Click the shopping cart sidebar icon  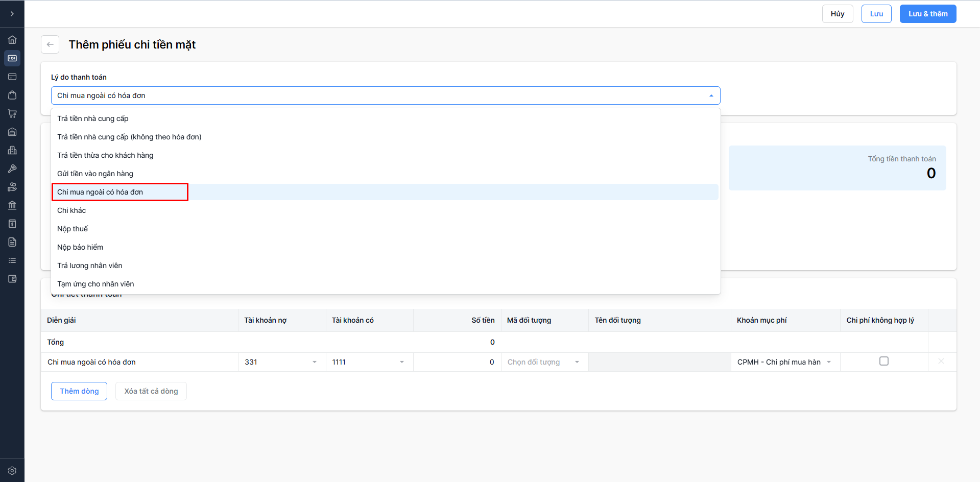coord(12,113)
